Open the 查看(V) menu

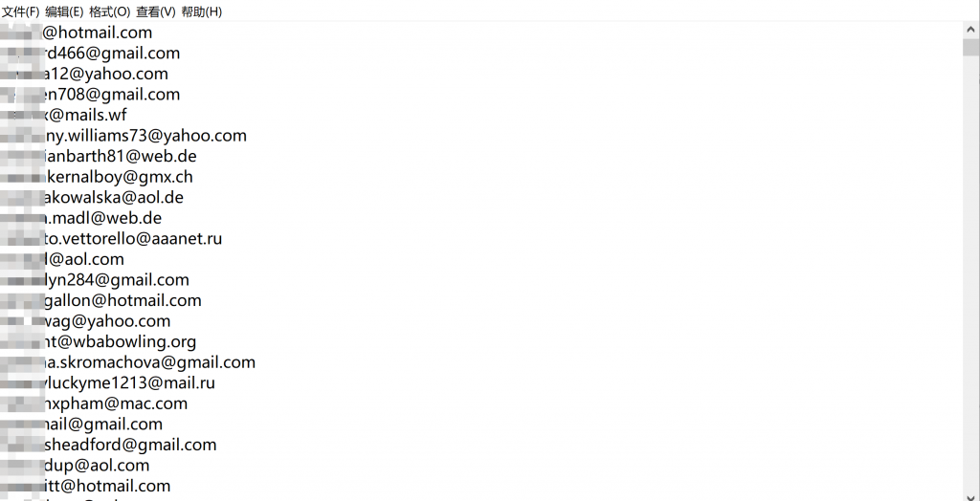coord(156,11)
